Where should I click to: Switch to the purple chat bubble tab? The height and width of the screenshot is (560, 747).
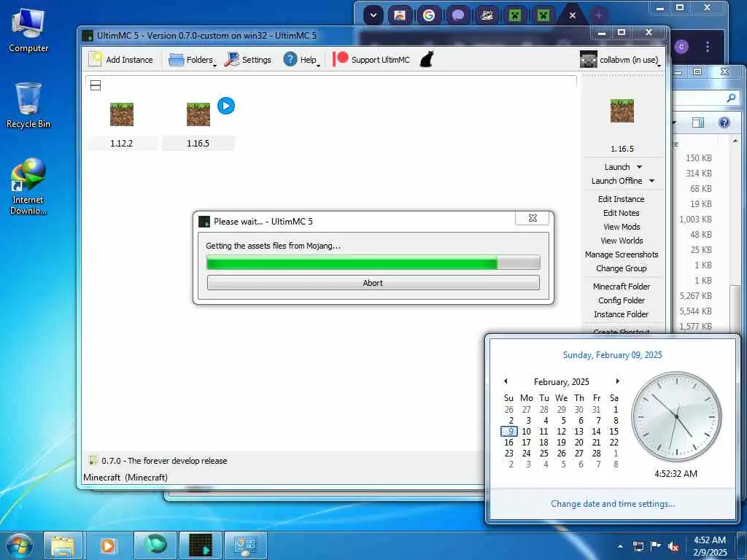(457, 15)
